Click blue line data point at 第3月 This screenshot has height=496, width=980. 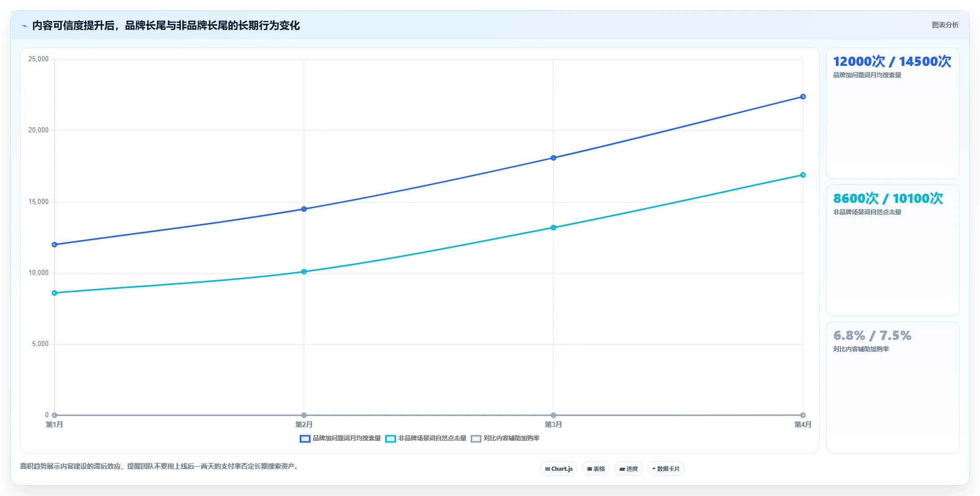point(554,158)
